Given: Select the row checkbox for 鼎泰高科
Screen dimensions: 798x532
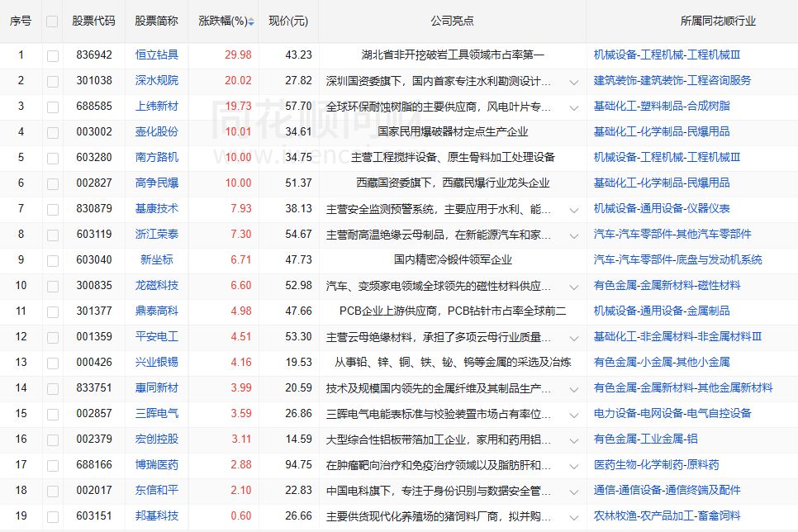Looking at the screenshot, I should tap(52, 311).
